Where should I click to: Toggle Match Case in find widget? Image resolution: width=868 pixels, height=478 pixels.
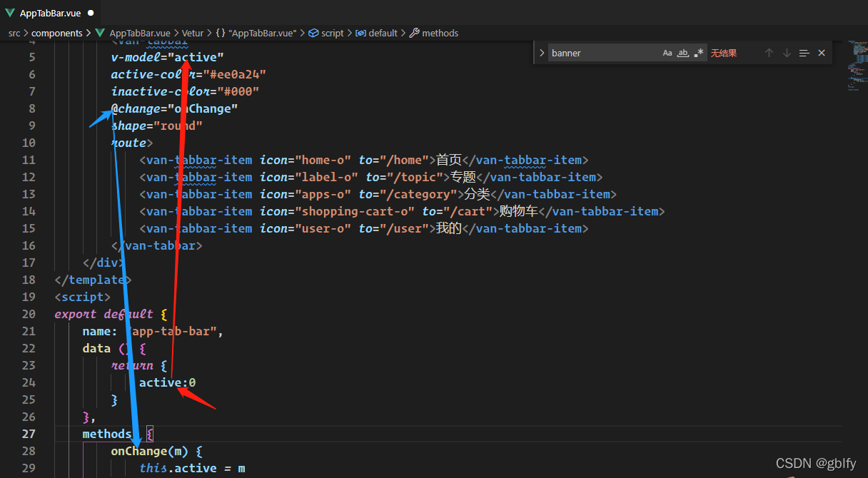coord(667,53)
